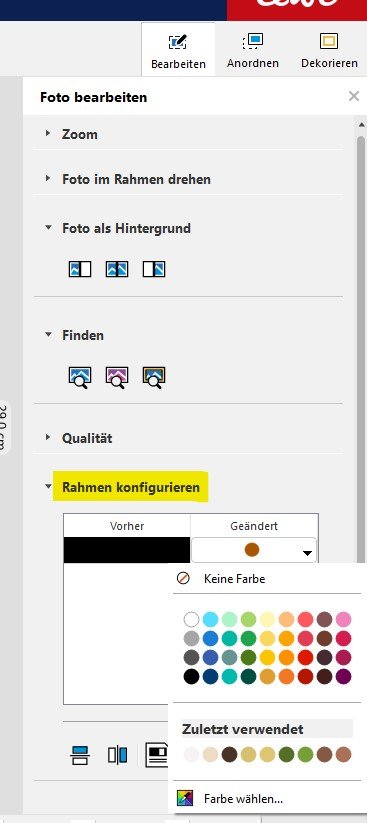Click the blue-framed photo search icon

coord(80,377)
